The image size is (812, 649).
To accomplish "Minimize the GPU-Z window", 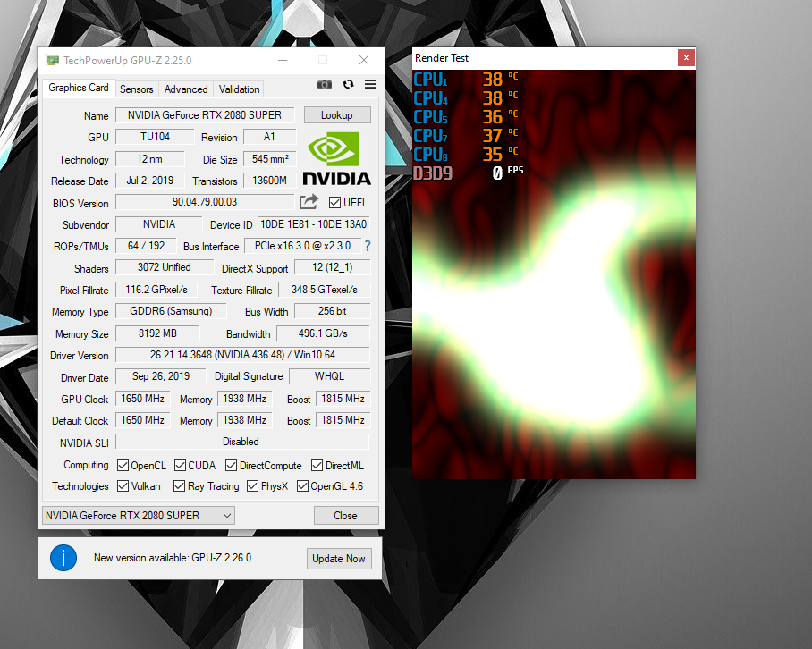I will [283, 61].
